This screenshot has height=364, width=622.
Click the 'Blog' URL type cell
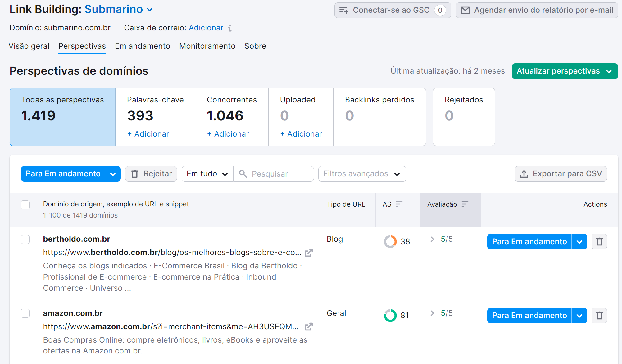(335, 239)
